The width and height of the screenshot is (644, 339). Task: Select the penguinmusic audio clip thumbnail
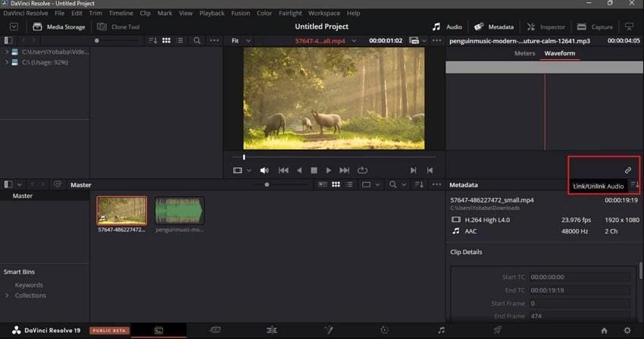[x=180, y=210]
